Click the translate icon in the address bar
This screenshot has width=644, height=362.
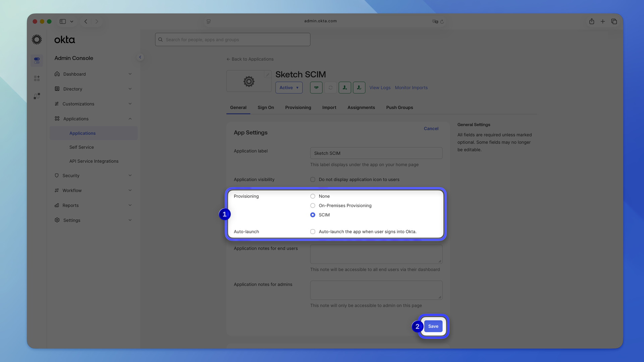coord(435,21)
